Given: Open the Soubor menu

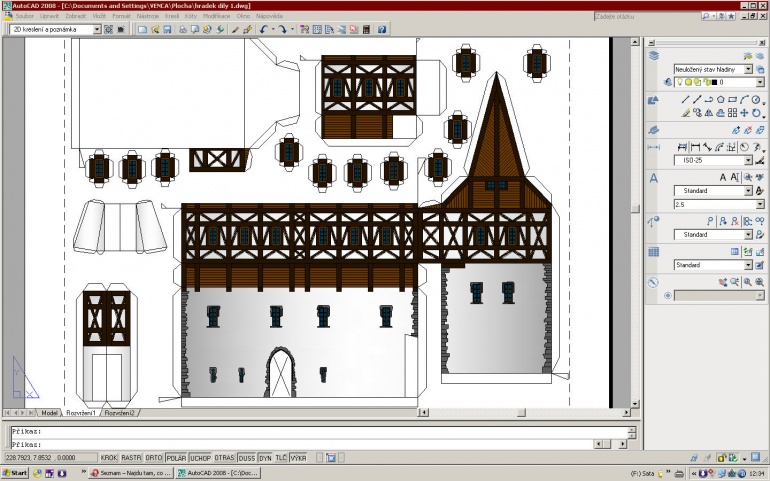Looking at the screenshot, I should point(25,16).
